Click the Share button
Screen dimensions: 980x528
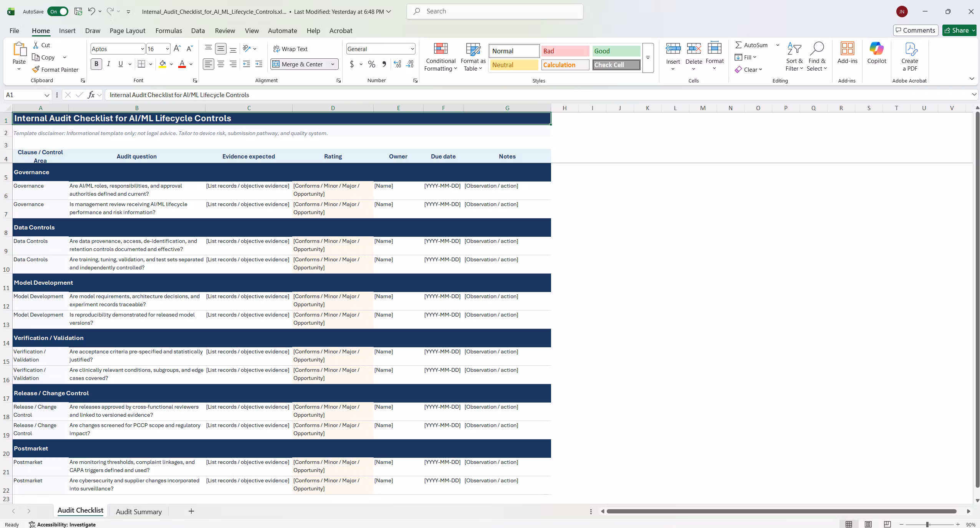pyautogui.click(x=959, y=30)
